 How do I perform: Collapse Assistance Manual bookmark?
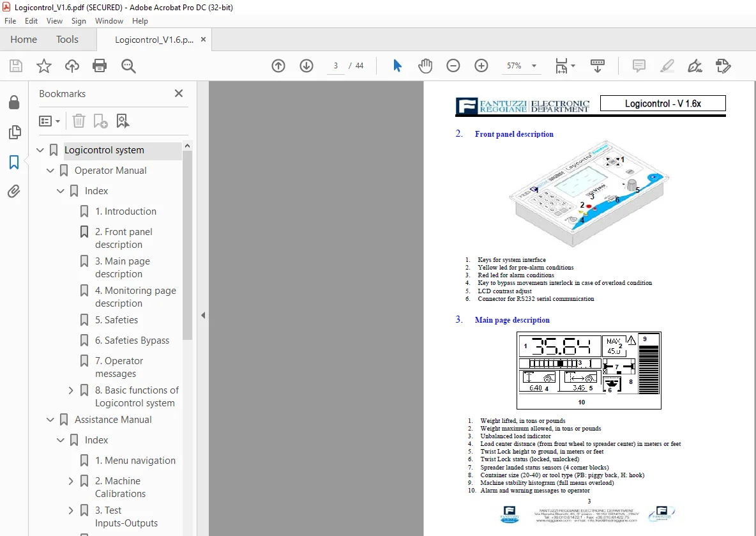50,420
